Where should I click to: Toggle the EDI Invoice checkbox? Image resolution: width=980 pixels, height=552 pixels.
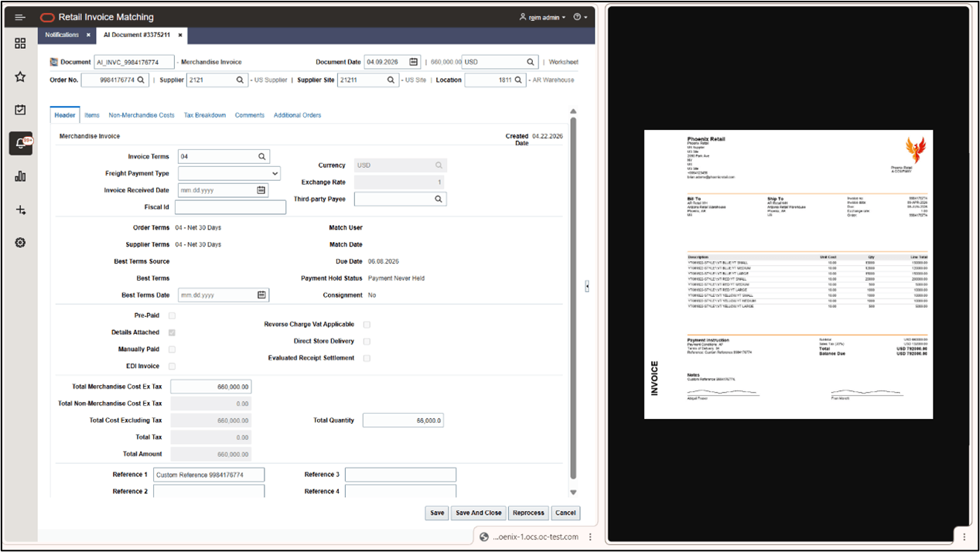pos(172,366)
